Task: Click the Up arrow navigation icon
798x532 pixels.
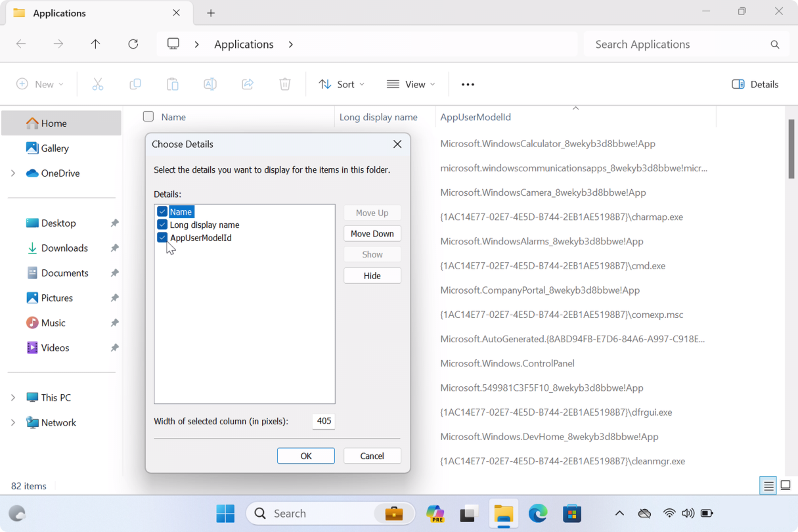Action: (x=96, y=44)
